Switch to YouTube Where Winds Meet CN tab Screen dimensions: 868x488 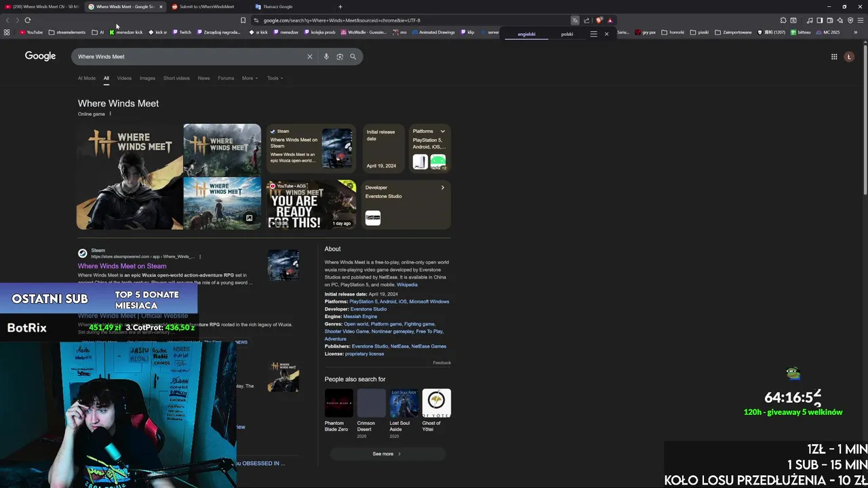[x=41, y=7]
